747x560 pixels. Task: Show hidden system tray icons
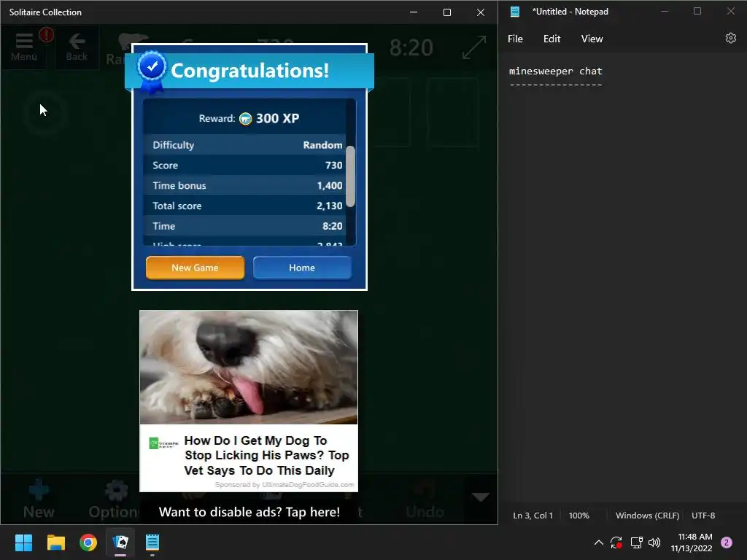pos(599,542)
